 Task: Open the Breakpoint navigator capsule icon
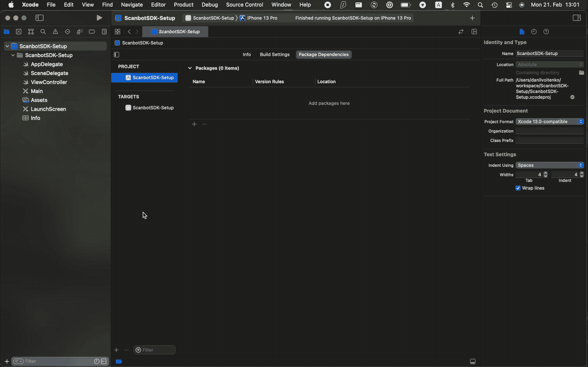click(x=92, y=32)
